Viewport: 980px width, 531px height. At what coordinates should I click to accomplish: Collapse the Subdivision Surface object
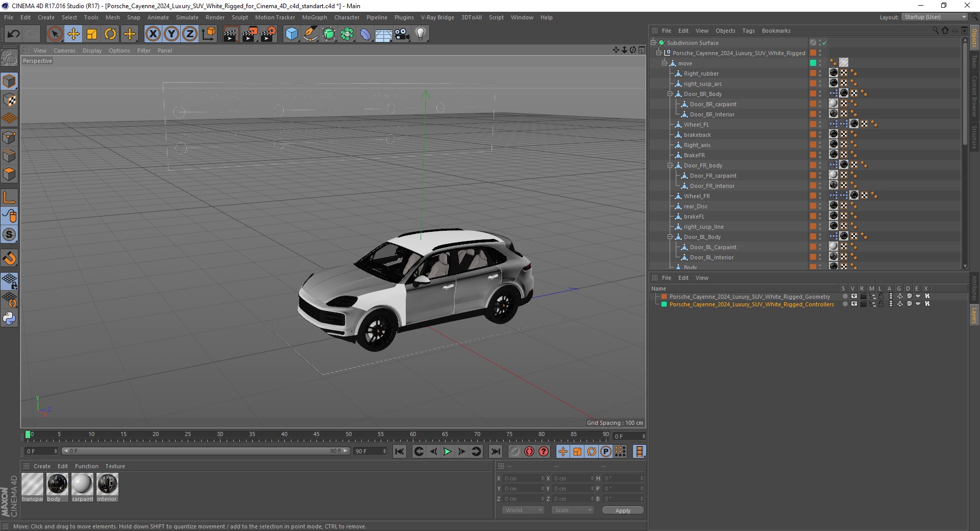point(653,42)
